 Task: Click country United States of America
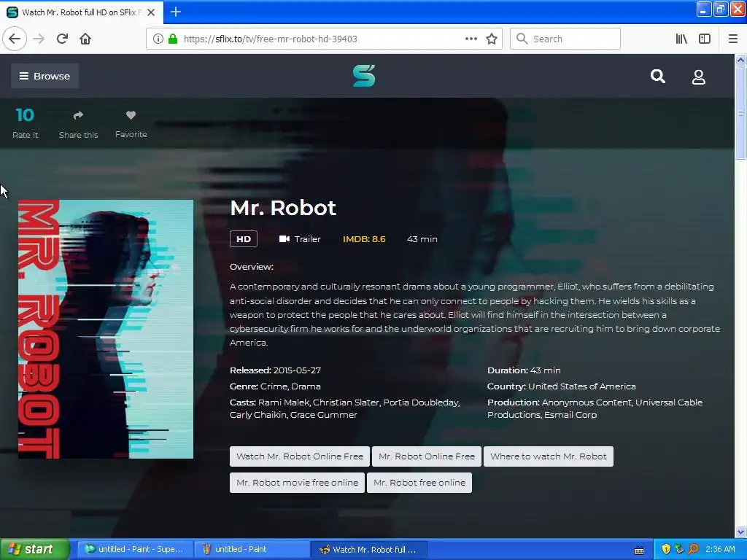tap(581, 386)
